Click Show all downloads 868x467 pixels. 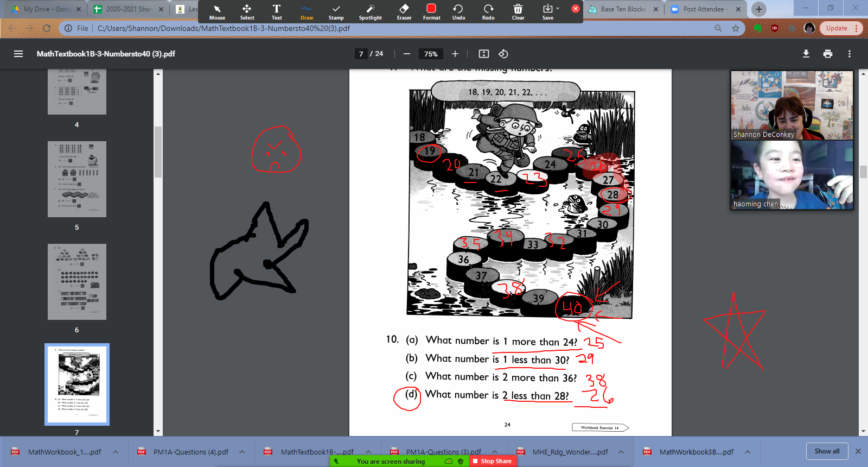click(x=827, y=451)
